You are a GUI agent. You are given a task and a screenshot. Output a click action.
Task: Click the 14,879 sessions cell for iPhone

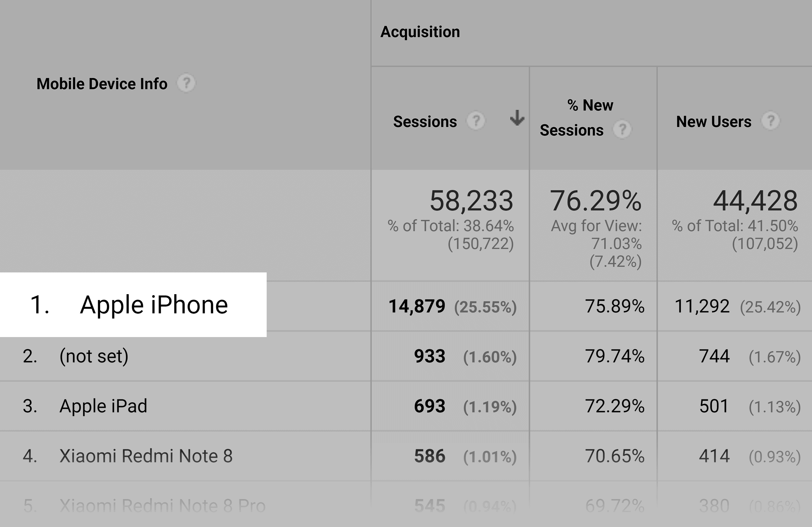point(417,306)
